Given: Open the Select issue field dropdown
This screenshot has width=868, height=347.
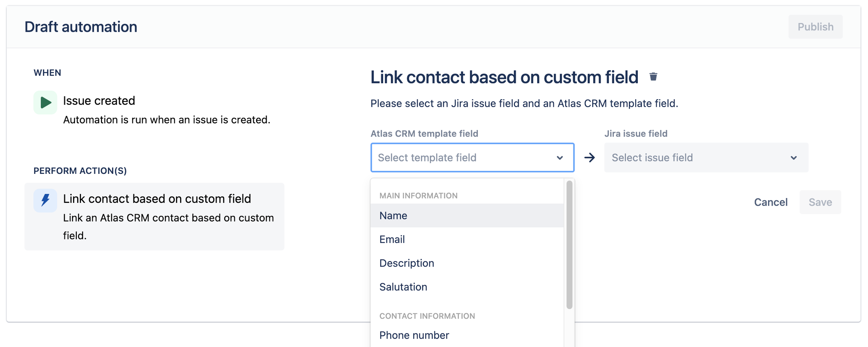Looking at the screenshot, I should [x=701, y=158].
